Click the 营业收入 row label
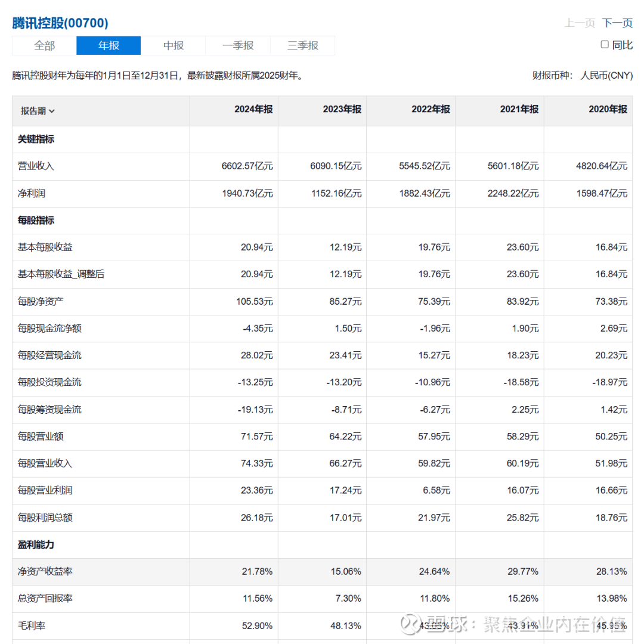This screenshot has width=644, height=644. pos(36,166)
